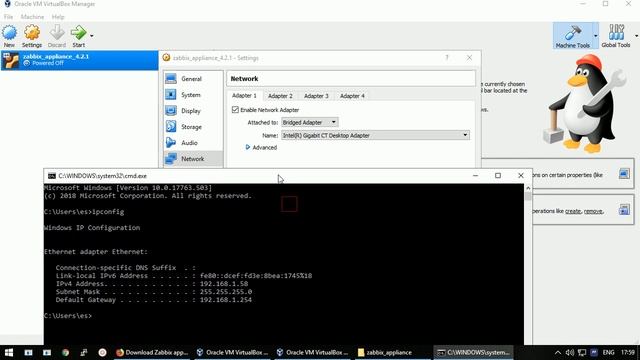This screenshot has width=640, height=360.
Task: Switch to the Adapter 4 tab
Action: tap(352, 96)
